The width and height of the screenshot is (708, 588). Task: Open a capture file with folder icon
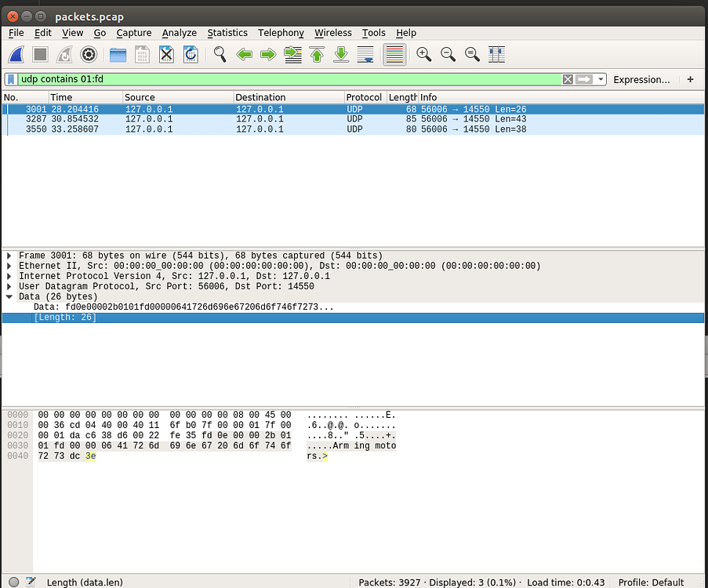coord(118,54)
